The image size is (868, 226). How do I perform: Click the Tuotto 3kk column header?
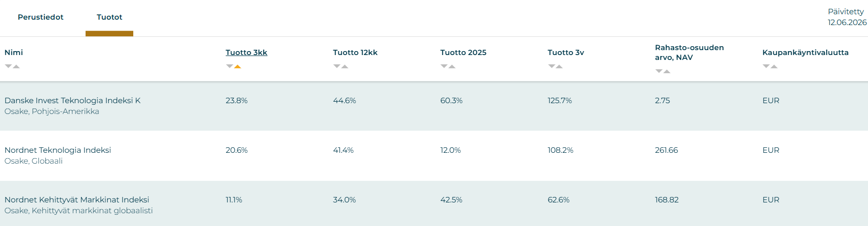(x=246, y=53)
